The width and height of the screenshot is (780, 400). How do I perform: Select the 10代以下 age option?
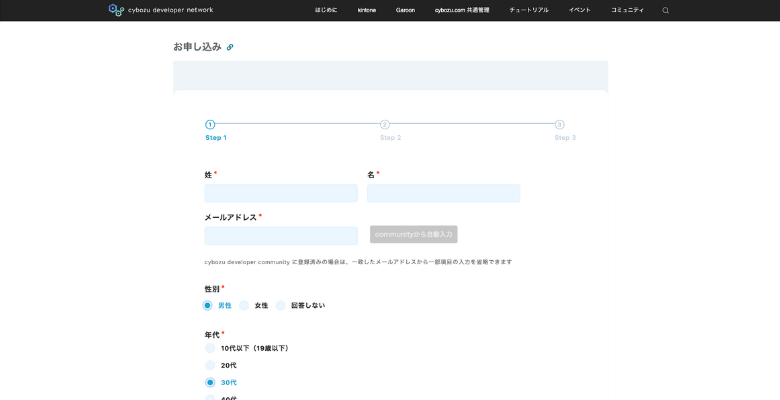coord(210,348)
